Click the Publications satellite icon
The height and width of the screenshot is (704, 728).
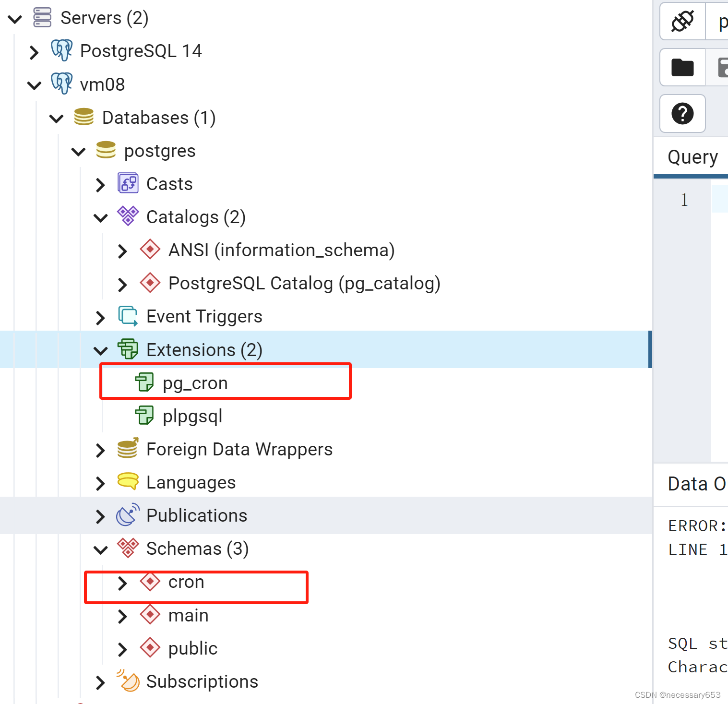click(x=128, y=515)
